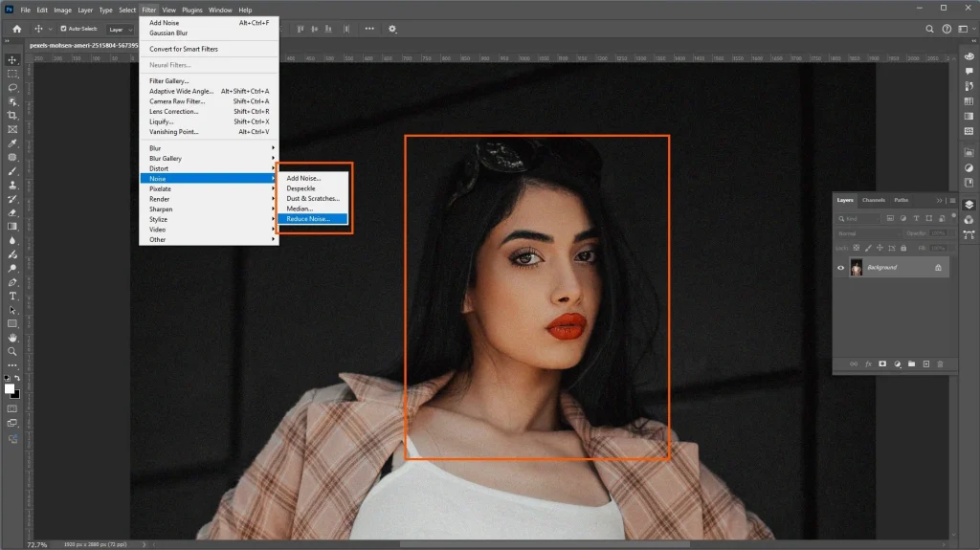Select the Horizontal Type tool
Screen dimensions: 980x550
click(12, 296)
